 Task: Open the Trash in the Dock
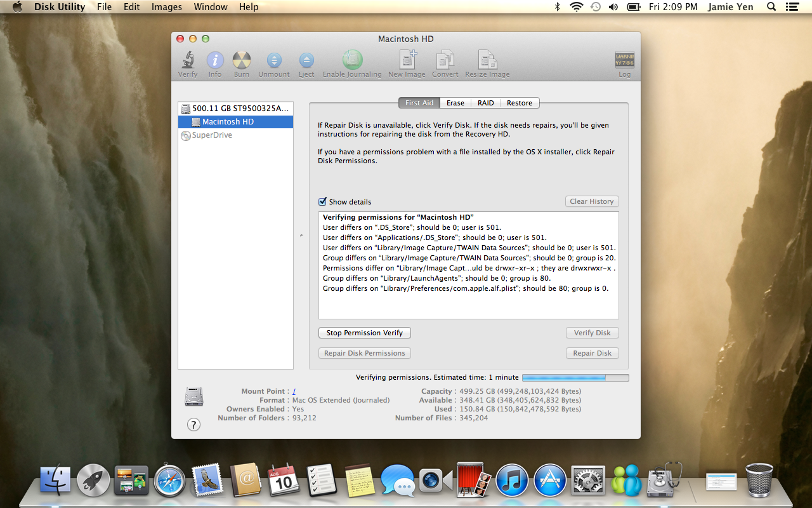(x=759, y=480)
